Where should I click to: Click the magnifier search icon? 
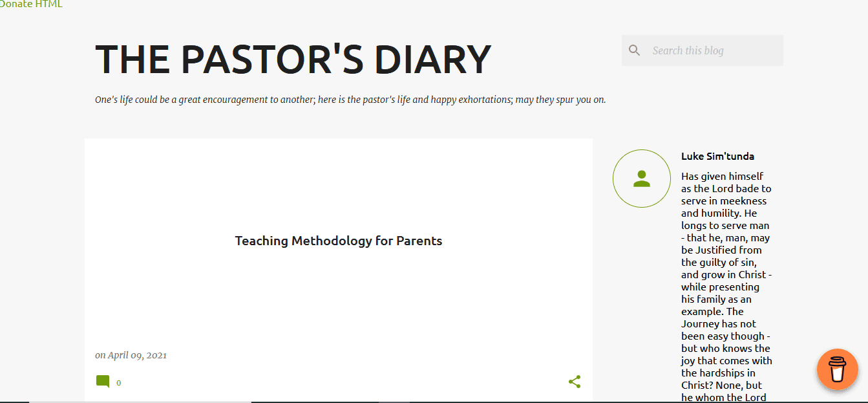pos(635,50)
